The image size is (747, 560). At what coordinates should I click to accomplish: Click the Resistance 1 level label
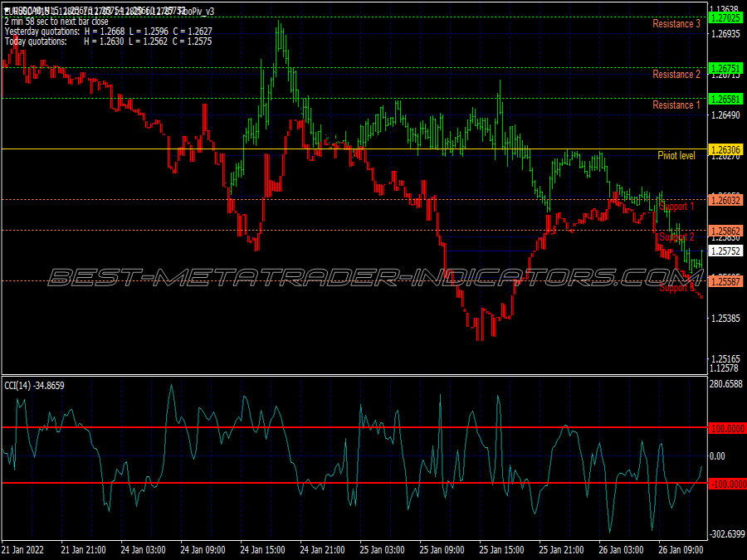676,105
